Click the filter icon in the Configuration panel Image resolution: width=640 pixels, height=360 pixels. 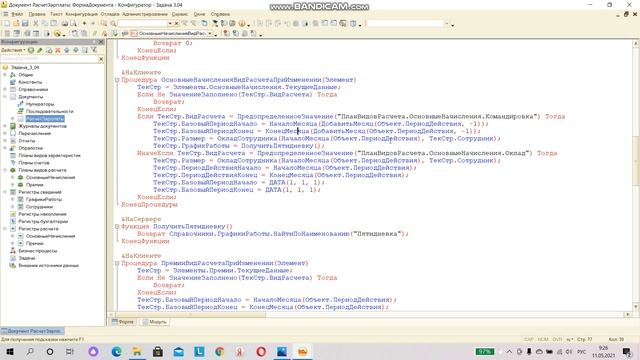pos(94,50)
